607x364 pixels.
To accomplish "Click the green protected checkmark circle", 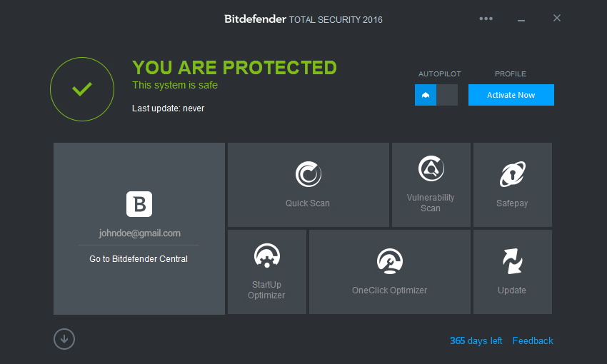I will (82, 89).
